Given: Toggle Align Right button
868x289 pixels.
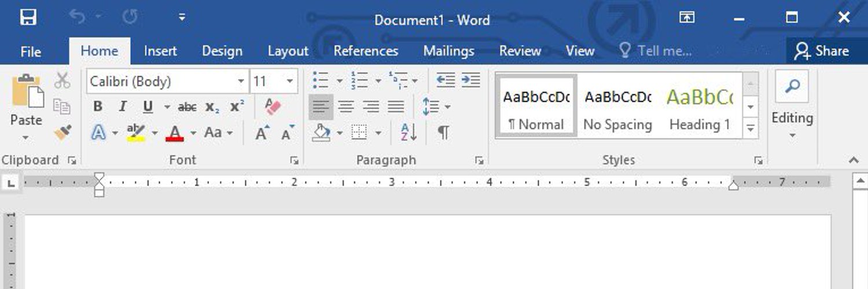Looking at the screenshot, I should [x=371, y=106].
